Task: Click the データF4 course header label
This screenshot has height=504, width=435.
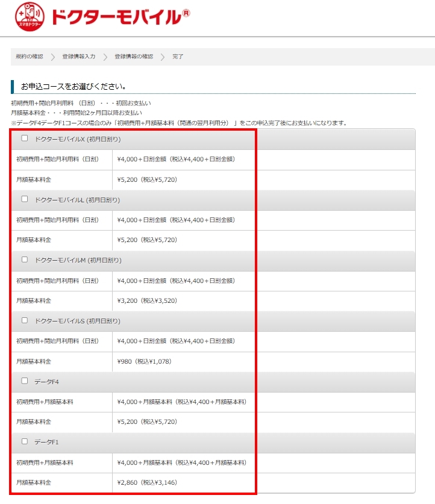Action: 46,382
